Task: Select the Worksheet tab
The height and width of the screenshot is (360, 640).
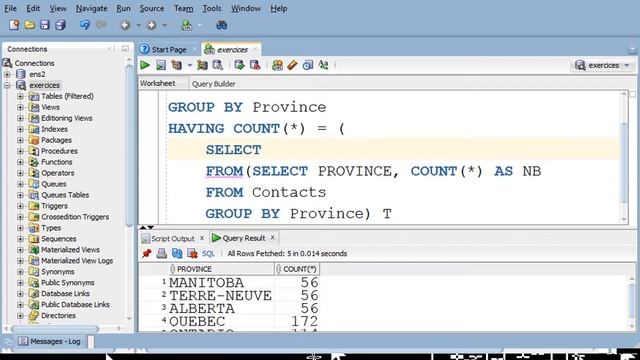Action: pos(158,83)
